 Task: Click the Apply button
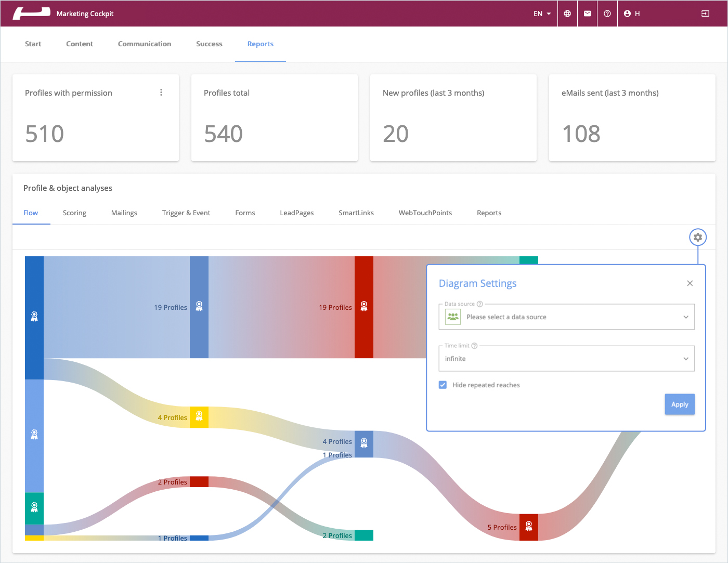[x=680, y=404]
